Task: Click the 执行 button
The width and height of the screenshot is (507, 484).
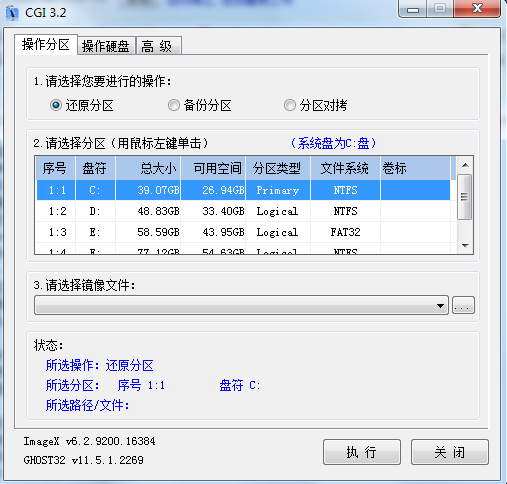Action: coord(362,452)
